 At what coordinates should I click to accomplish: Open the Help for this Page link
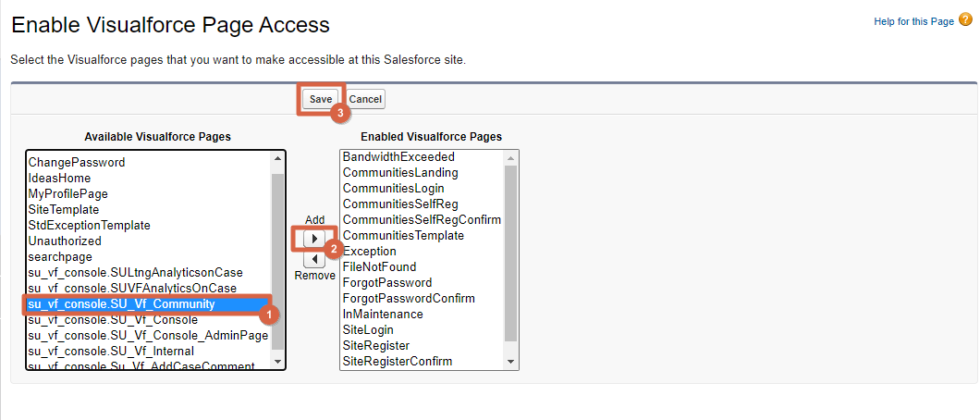(913, 21)
